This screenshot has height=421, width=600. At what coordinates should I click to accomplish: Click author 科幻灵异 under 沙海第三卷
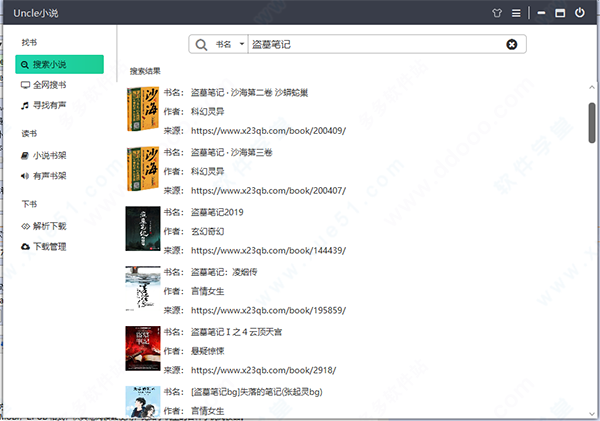[207, 171]
